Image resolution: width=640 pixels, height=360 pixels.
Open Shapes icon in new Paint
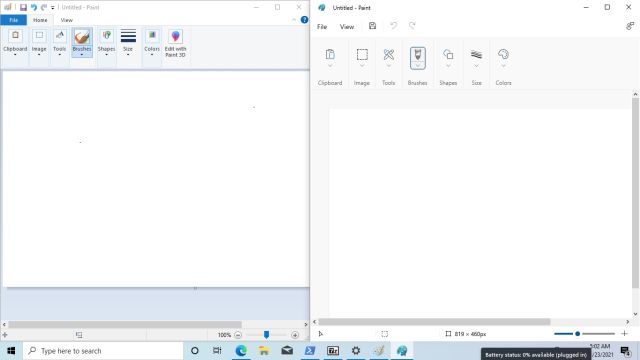coord(448,54)
